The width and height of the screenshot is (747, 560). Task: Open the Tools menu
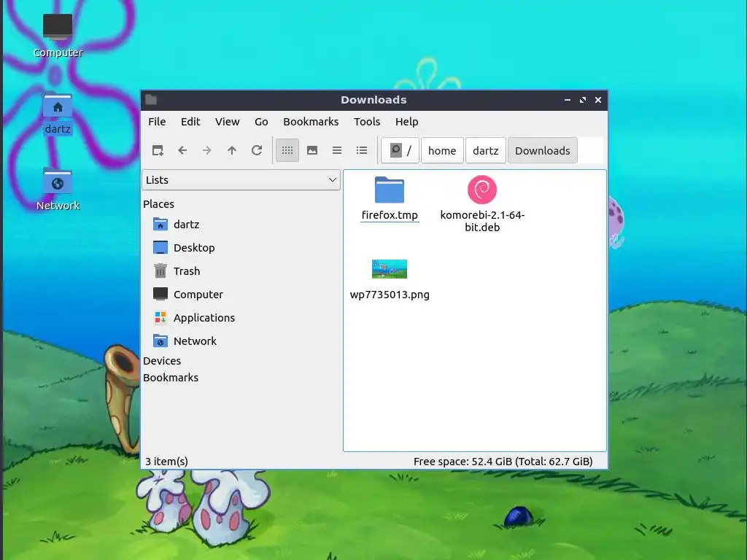coord(367,122)
